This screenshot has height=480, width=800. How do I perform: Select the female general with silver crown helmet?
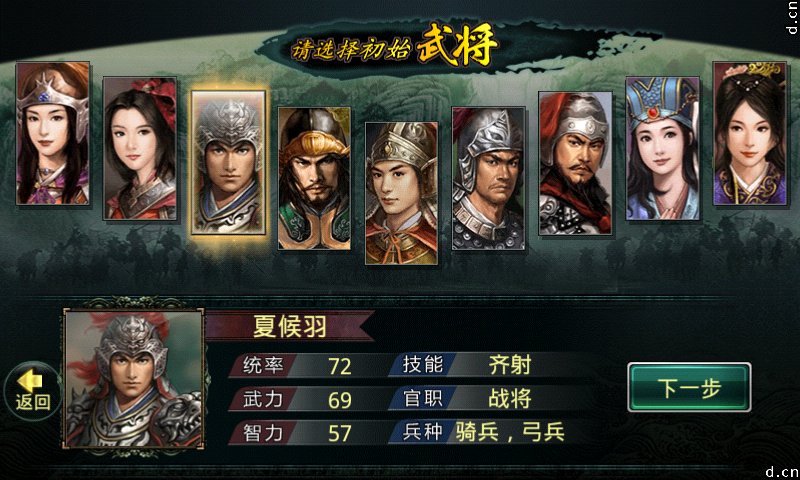tap(53, 134)
